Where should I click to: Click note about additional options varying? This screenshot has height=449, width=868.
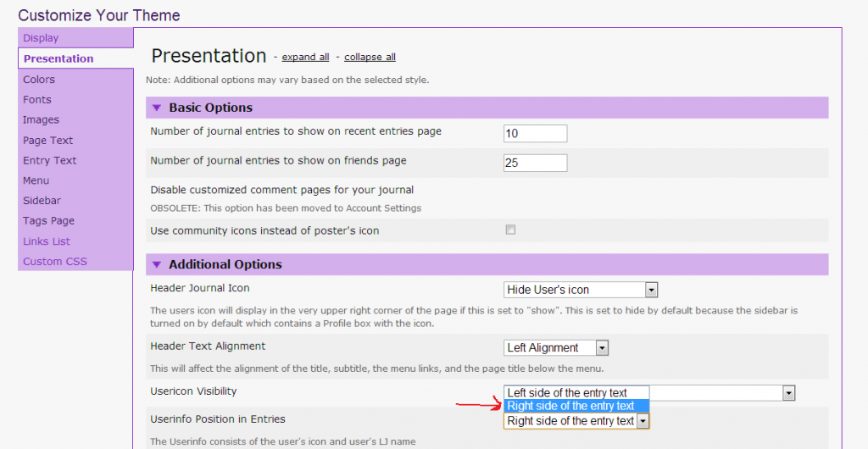point(287,80)
